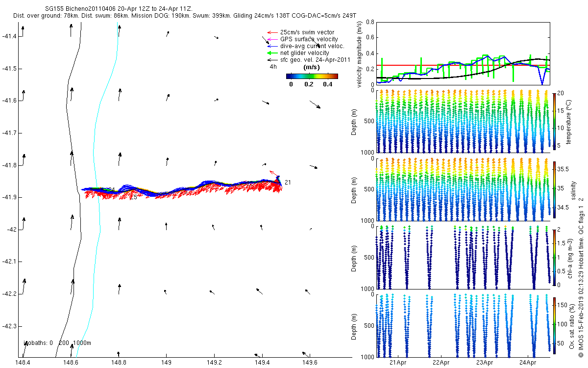Viewport: 588px width, 368px height.
Task: Click the '20' tick on temperature colorbar
Action: 560,93
